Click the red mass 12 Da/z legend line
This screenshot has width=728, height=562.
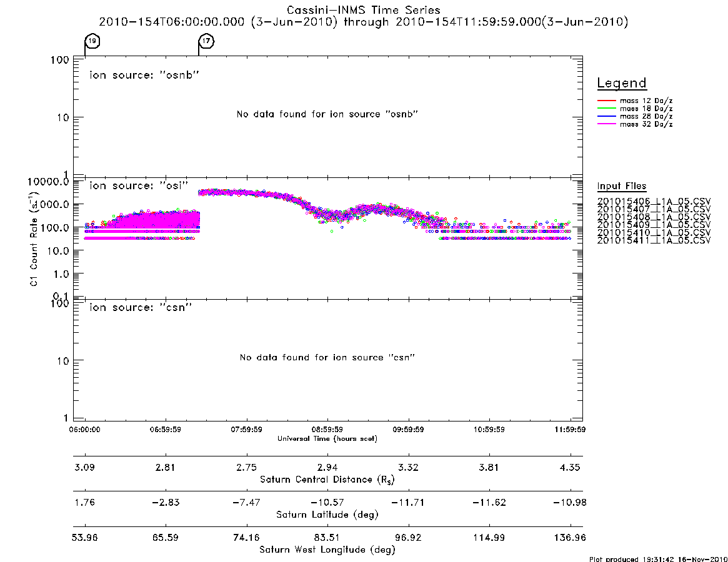pos(606,101)
